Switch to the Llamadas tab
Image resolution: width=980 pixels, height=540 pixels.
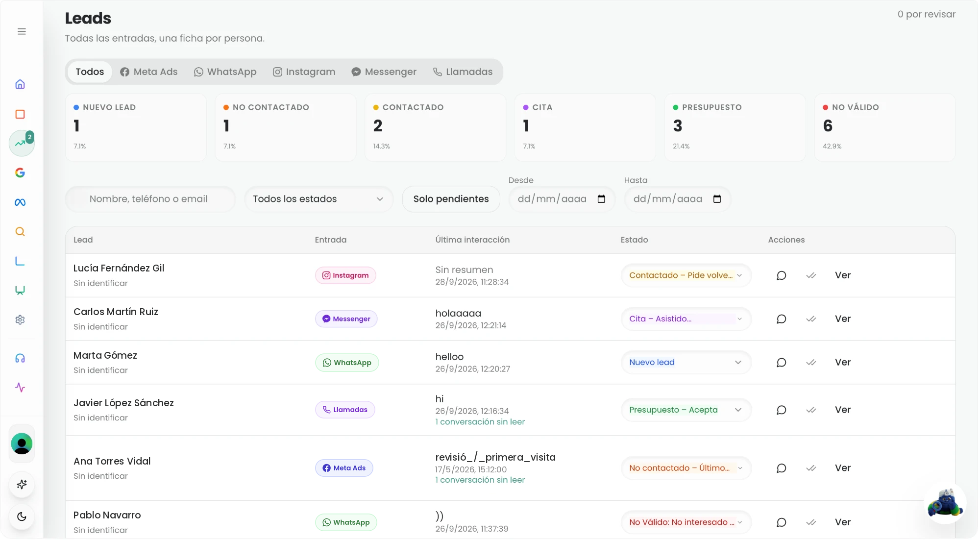463,72
